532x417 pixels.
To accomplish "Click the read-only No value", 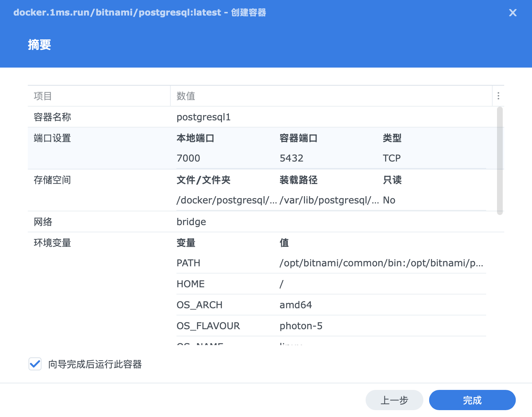I will (389, 200).
